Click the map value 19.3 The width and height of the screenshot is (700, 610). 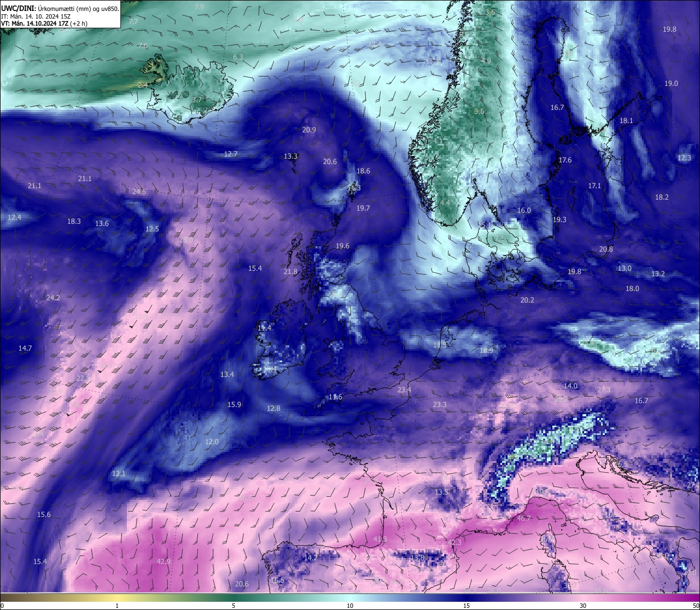click(559, 219)
